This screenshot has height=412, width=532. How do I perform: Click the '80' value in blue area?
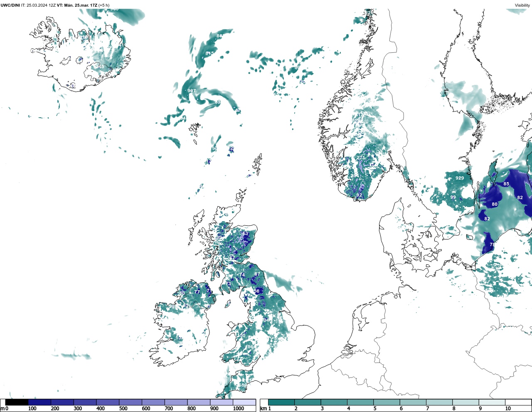tap(495, 204)
